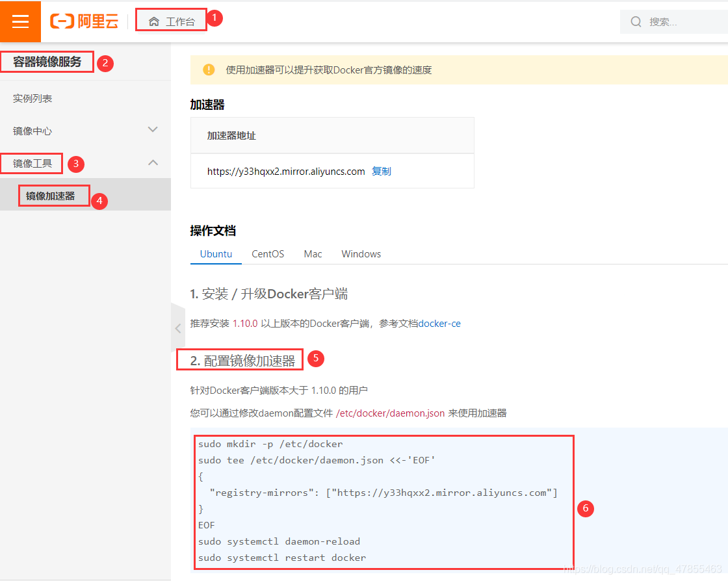Switch to the Ubuntu tab
Image resolution: width=728 pixels, height=581 pixels.
click(x=216, y=254)
